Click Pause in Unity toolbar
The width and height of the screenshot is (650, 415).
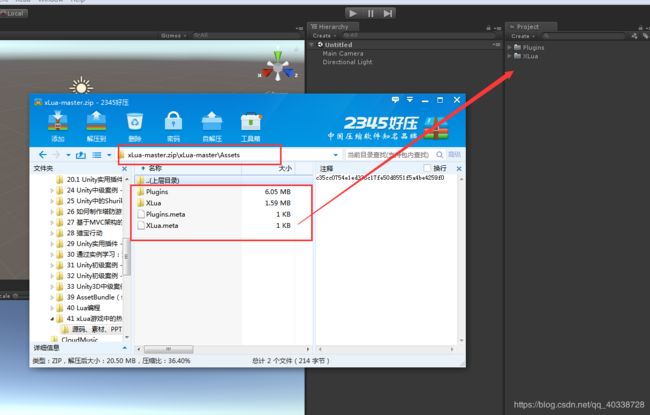pyautogui.click(x=371, y=13)
